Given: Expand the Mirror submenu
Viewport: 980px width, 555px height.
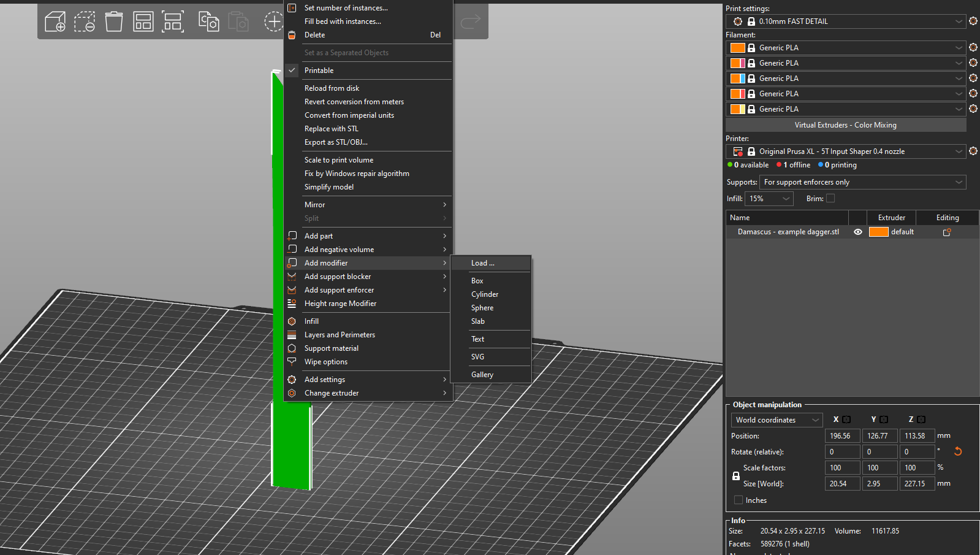Looking at the screenshot, I should (368, 205).
